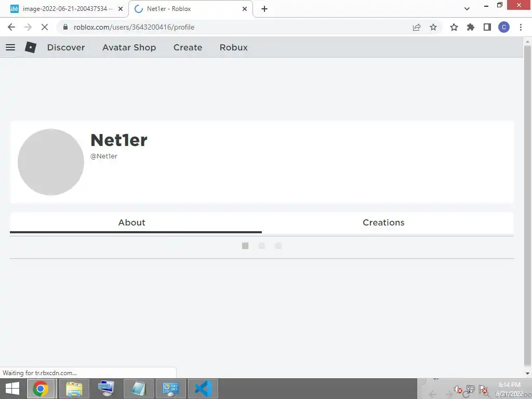Screen dimensions: 532x399
Task: Open the Chrome three-dot menu
Action: [521, 27]
